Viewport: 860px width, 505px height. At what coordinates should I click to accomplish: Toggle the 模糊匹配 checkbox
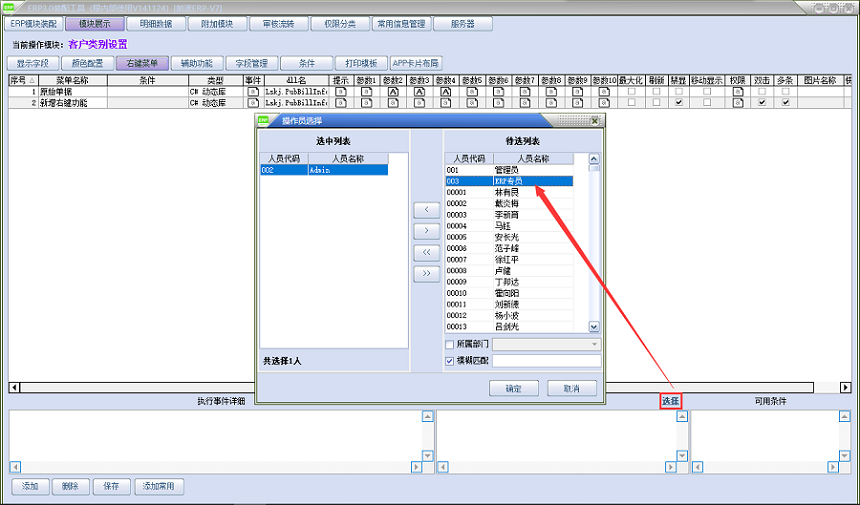tap(449, 360)
